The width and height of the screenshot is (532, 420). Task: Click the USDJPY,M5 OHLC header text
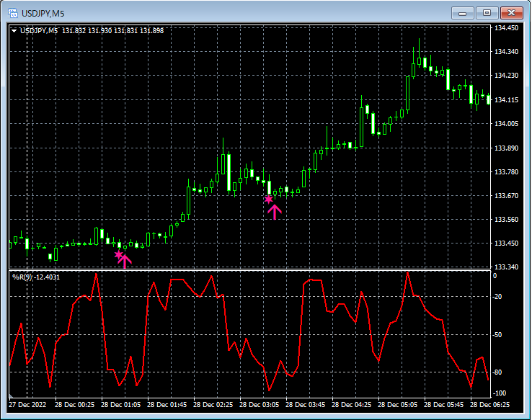pyautogui.click(x=92, y=31)
